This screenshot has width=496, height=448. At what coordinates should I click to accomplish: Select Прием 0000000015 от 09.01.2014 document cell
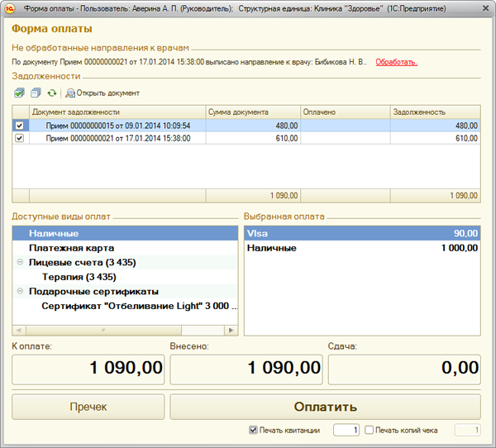click(117, 126)
